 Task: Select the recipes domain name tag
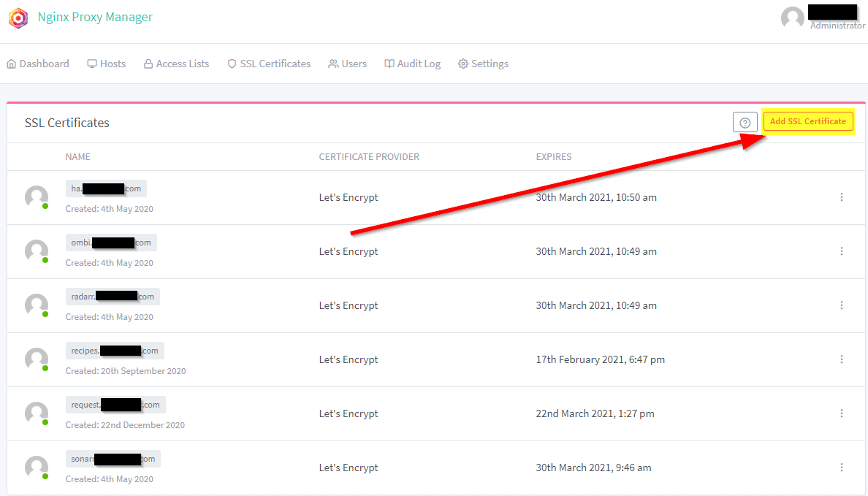[x=115, y=351]
